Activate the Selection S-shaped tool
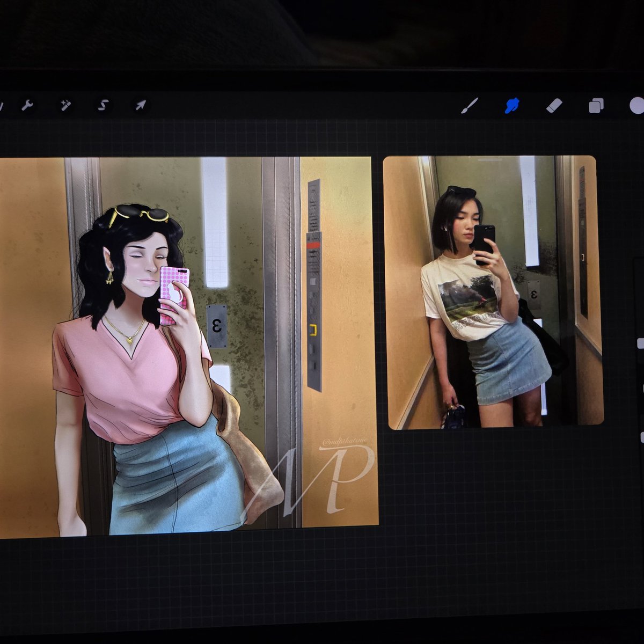This screenshot has height=644, width=644. pyautogui.click(x=103, y=105)
